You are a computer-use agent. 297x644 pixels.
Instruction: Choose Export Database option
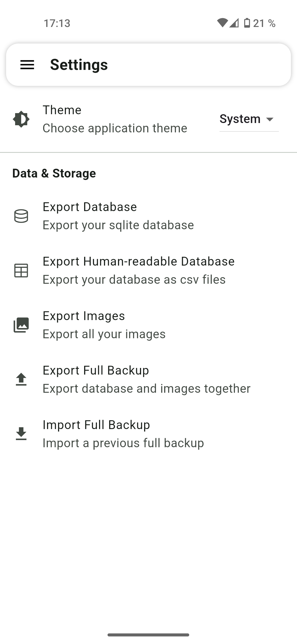click(x=148, y=216)
